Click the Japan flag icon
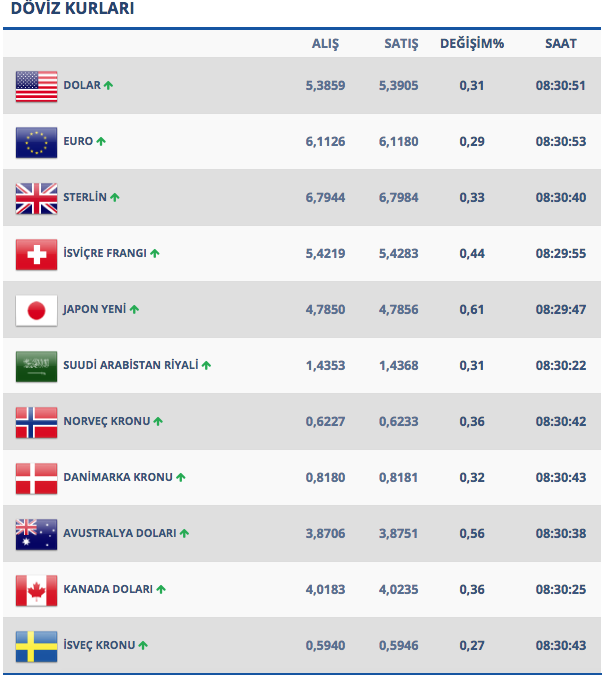 [x=36, y=310]
